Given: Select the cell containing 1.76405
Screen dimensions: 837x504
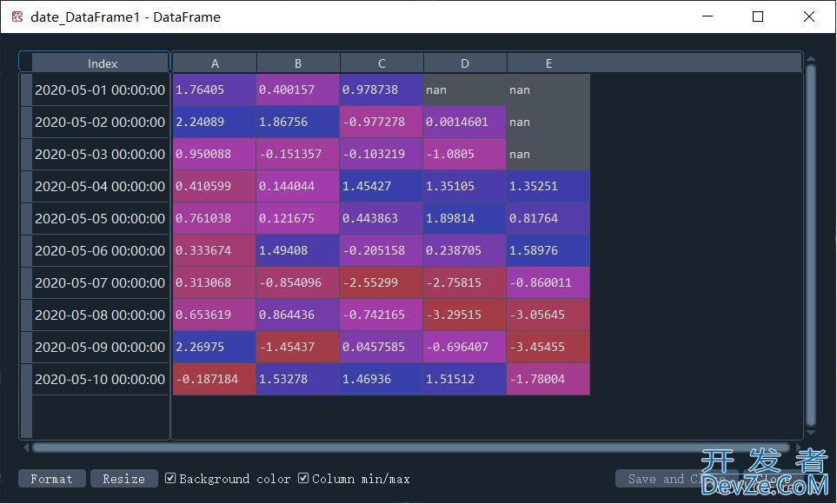Looking at the screenshot, I should point(214,90).
